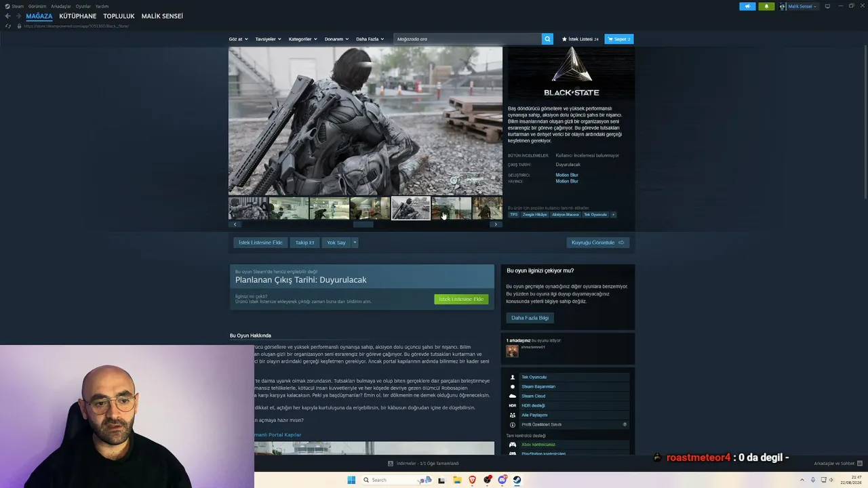Click the Steam Başarımları achievements icon
This screenshot has width=868, height=488.
pyautogui.click(x=513, y=386)
